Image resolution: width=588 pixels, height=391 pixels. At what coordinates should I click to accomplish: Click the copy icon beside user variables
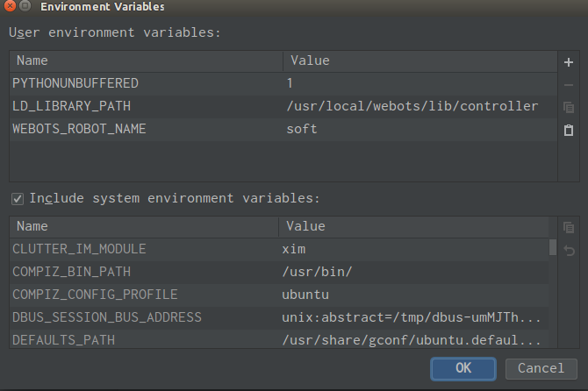click(568, 107)
